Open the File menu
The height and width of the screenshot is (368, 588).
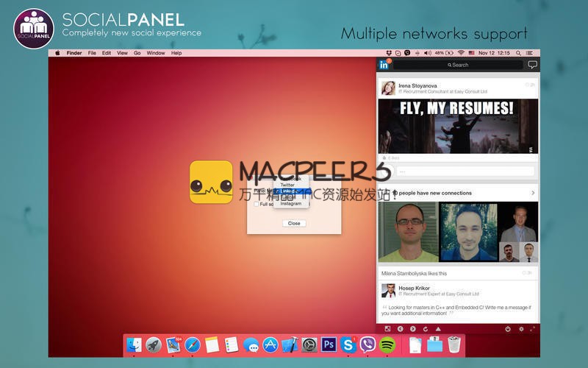click(92, 53)
